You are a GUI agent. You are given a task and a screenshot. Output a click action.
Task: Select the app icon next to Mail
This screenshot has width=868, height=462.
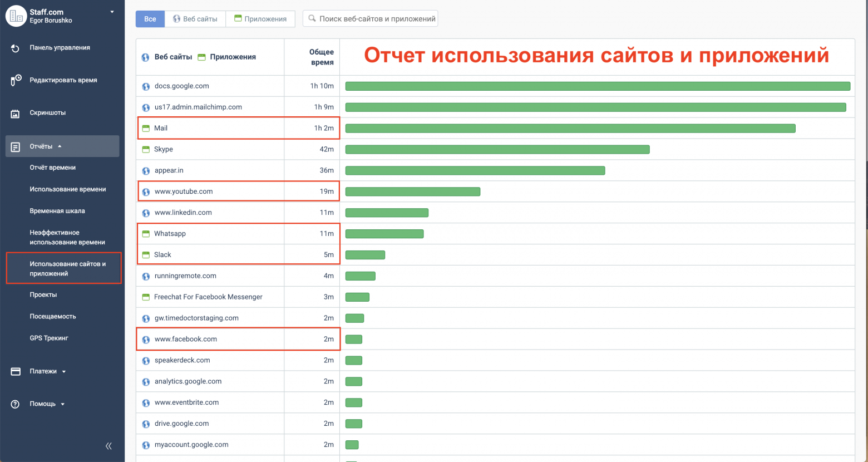(145, 128)
